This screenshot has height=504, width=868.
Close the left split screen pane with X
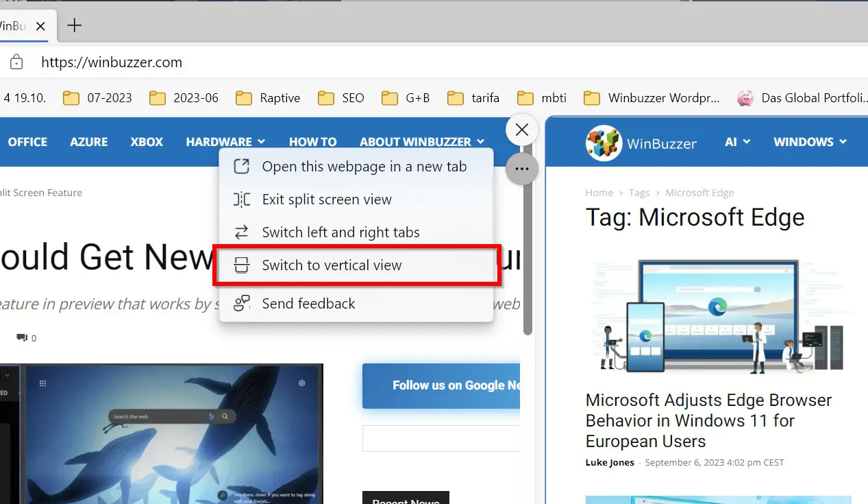[521, 130]
